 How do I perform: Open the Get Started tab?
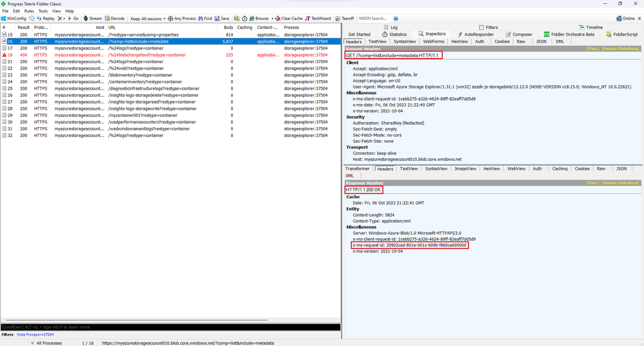tap(359, 34)
